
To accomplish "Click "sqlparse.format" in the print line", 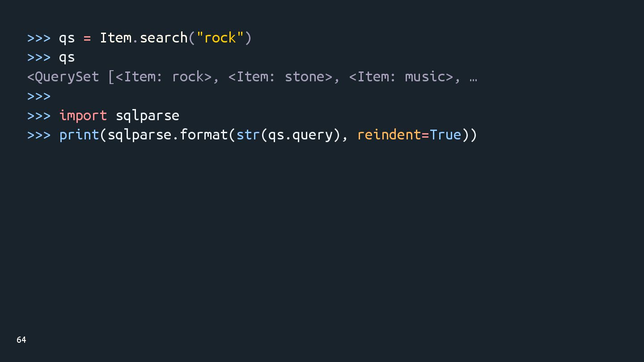I will coord(168,135).
